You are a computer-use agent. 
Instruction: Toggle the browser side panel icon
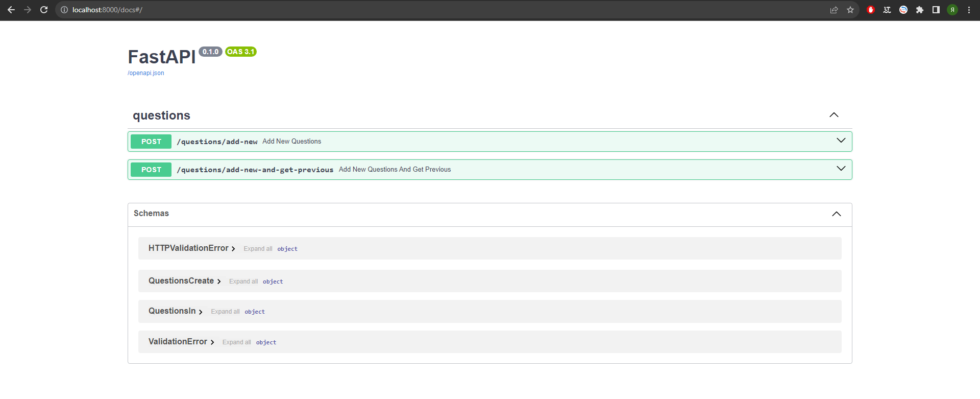[936, 10]
